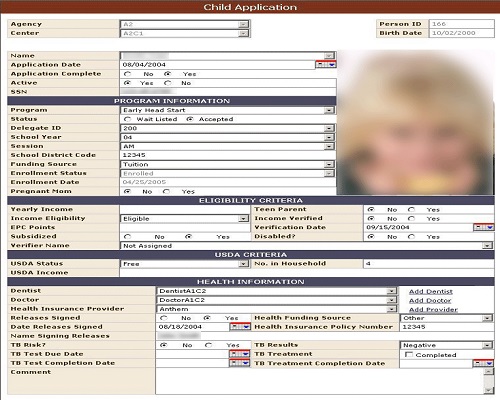Click the child's photo thumbnail
The height and width of the screenshot is (400, 500).
tap(415, 123)
